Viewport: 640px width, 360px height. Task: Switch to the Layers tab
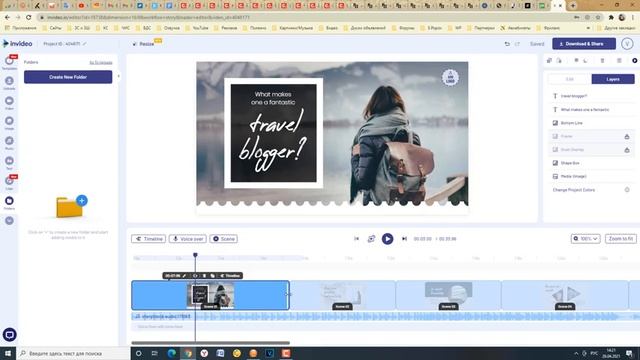pyautogui.click(x=613, y=79)
